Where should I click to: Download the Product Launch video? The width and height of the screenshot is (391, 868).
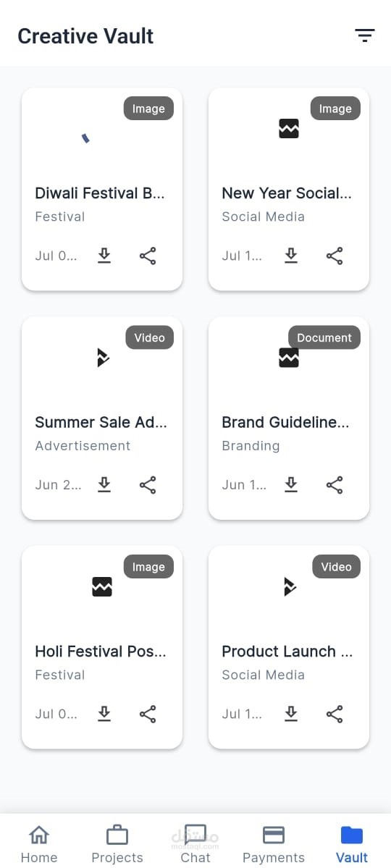pyautogui.click(x=291, y=714)
